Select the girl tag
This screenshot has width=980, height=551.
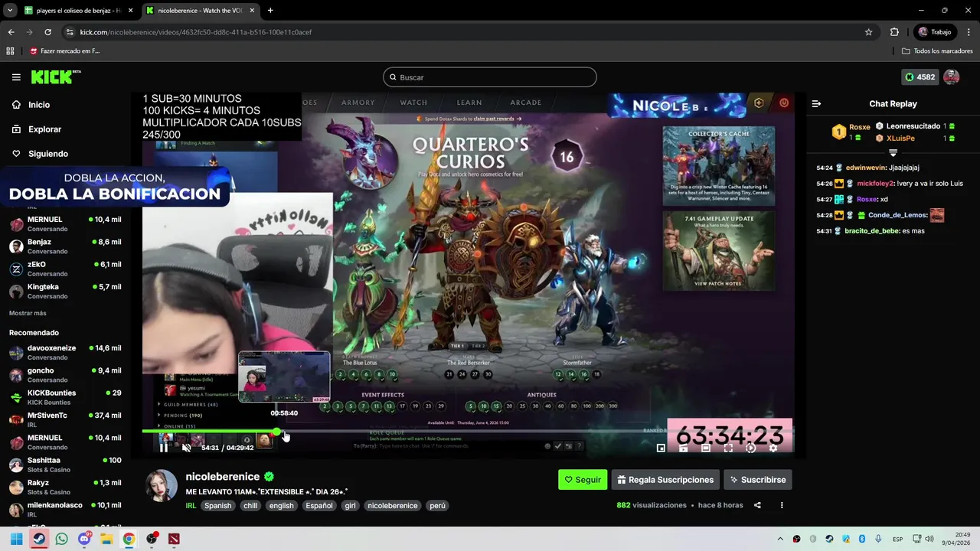[350, 506]
